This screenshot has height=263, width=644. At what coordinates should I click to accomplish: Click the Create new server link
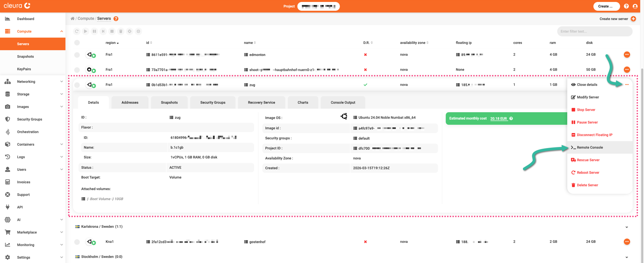tap(613, 19)
